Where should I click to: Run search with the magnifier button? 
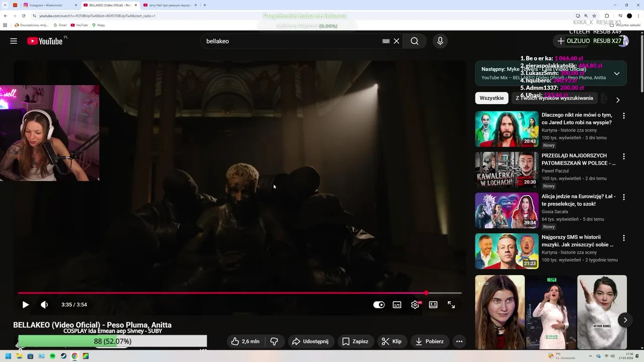[414, 41]
